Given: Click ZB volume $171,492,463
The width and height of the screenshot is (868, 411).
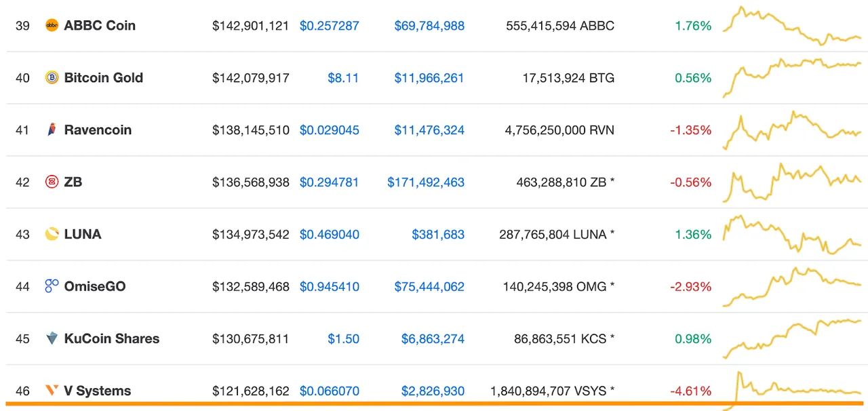Looking at the screenshot, I should tap(426, 182).
